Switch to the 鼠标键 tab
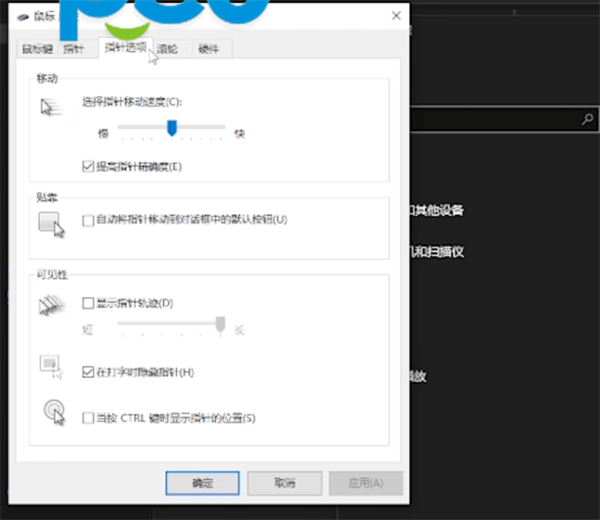Screen dimensions: 600x520 (x=37, y=49)
